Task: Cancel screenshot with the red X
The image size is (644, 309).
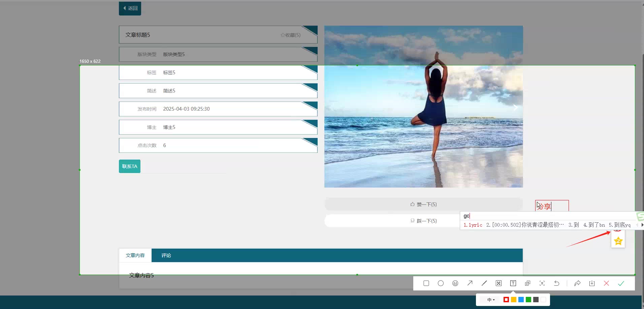Action: [x=606, y=283]
